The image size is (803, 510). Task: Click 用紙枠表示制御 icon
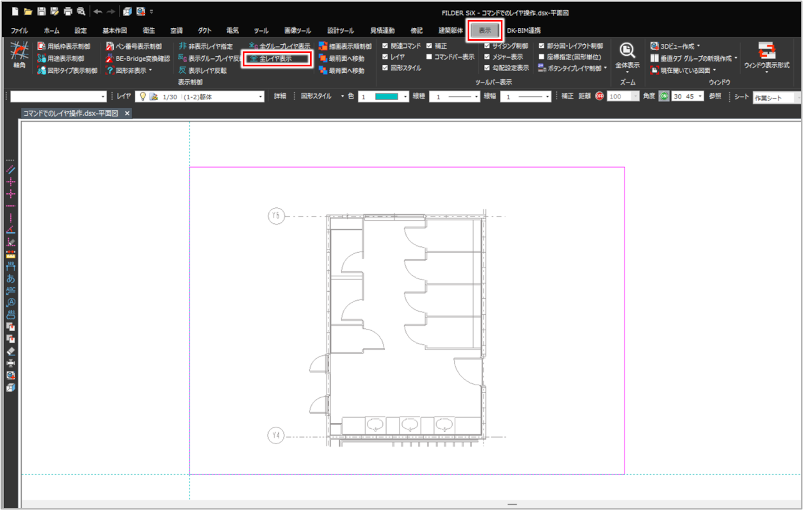tap(63, 47)
